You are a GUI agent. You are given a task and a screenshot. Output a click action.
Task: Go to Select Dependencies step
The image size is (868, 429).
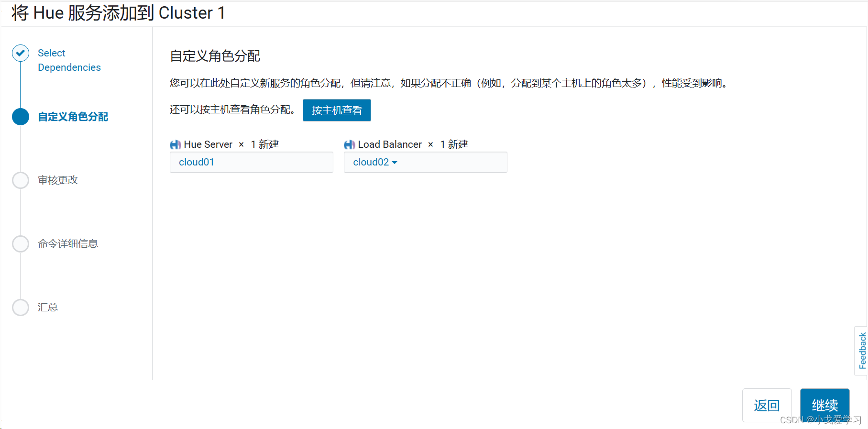(x=69, y=60)
